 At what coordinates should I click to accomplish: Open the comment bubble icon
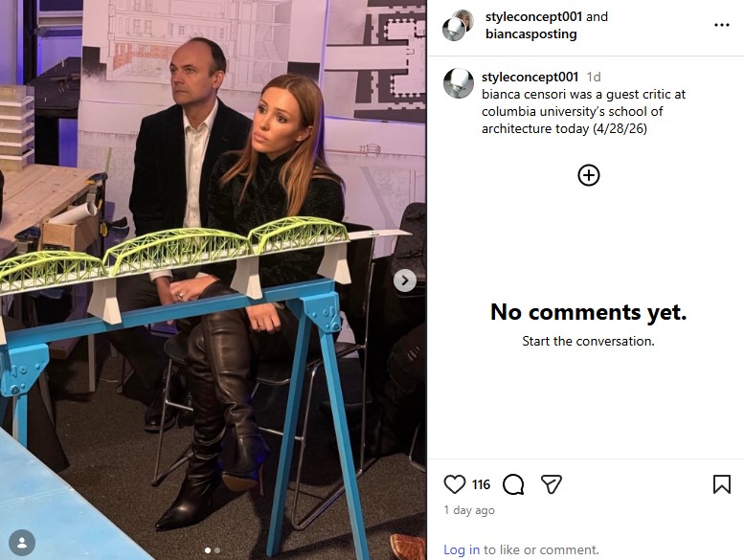tap(513, 484)
